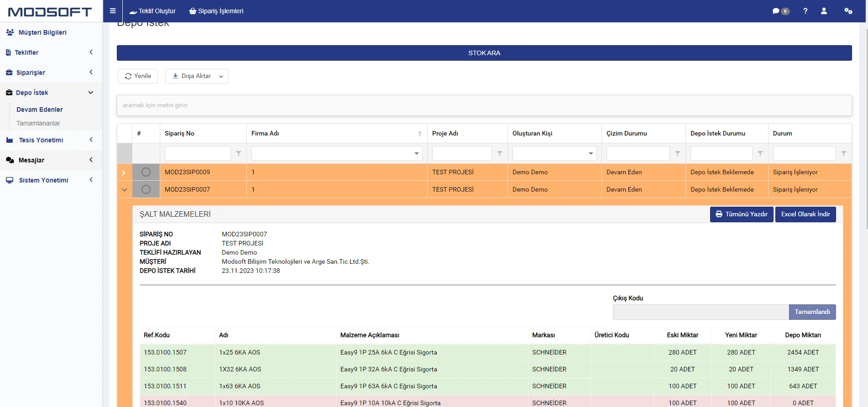
Task: Collapse the Depo İstek sidebar menu
Action: 51,93
